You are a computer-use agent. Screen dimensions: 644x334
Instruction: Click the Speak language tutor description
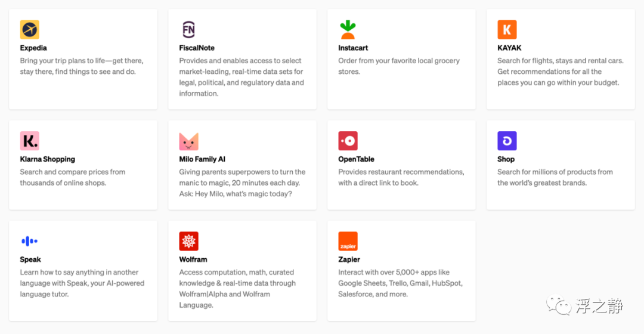(82, 283)
